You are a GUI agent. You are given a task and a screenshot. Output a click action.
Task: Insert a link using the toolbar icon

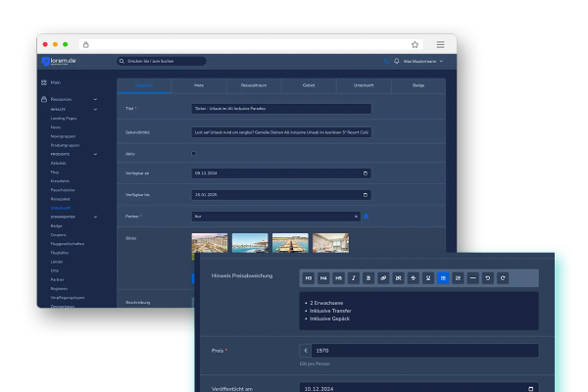point(384,278)
